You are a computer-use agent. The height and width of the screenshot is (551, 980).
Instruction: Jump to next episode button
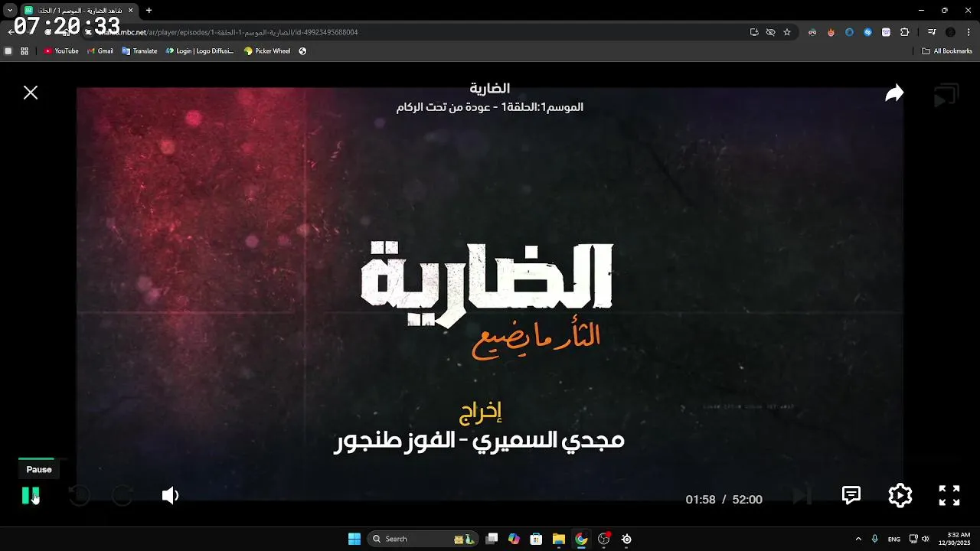point(802,496)
